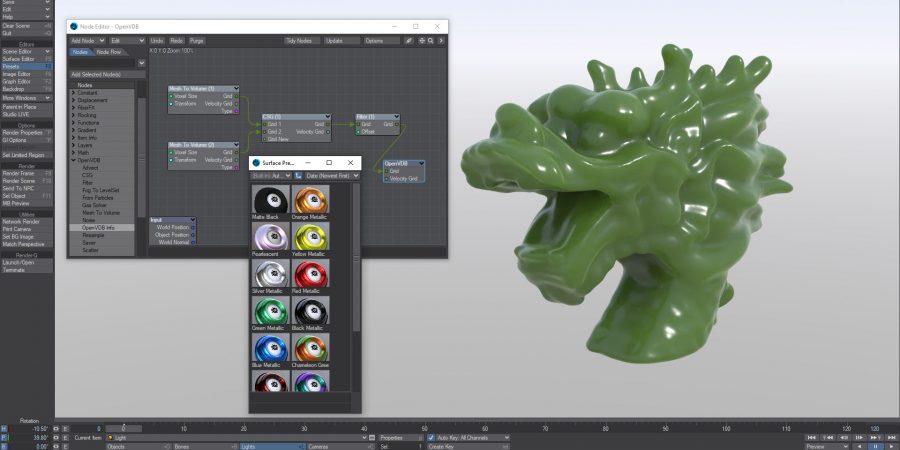Switch to the Node Flow tab
The width and height of the screenshot is (900, 450).
pos(109,52)
